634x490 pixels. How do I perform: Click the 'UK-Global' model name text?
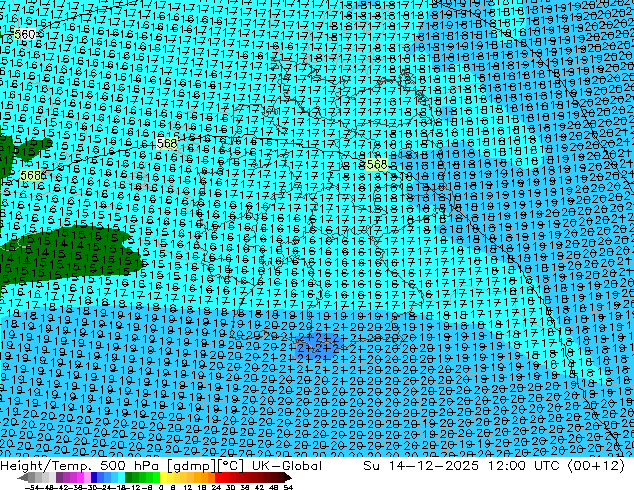coord(287,466)
